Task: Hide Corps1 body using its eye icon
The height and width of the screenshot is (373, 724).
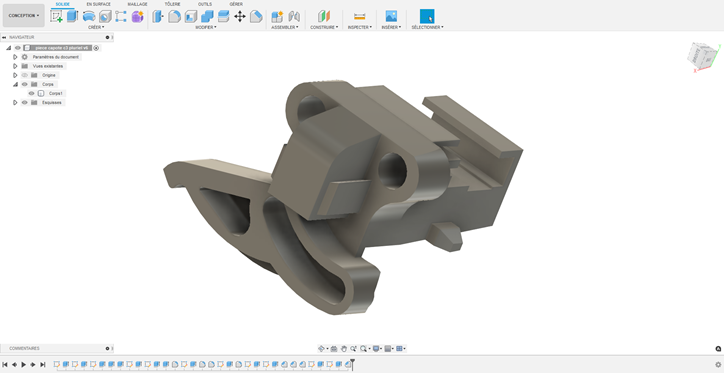Action: (x=31, y=93)
